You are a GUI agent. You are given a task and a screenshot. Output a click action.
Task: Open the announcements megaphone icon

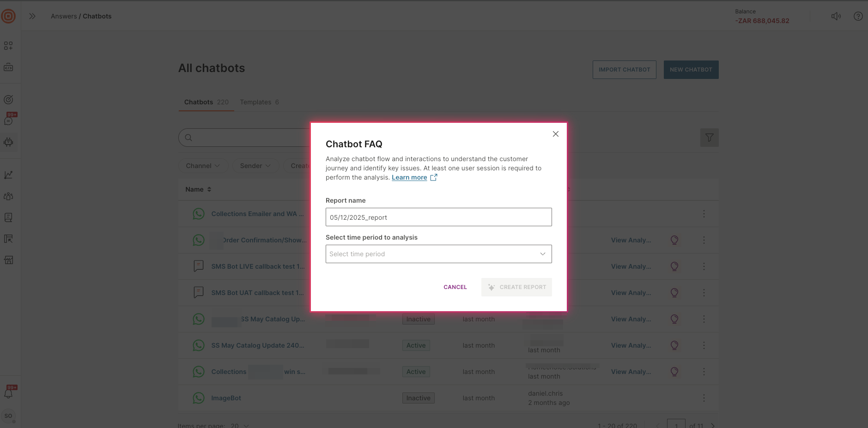[x=836, y=16]
